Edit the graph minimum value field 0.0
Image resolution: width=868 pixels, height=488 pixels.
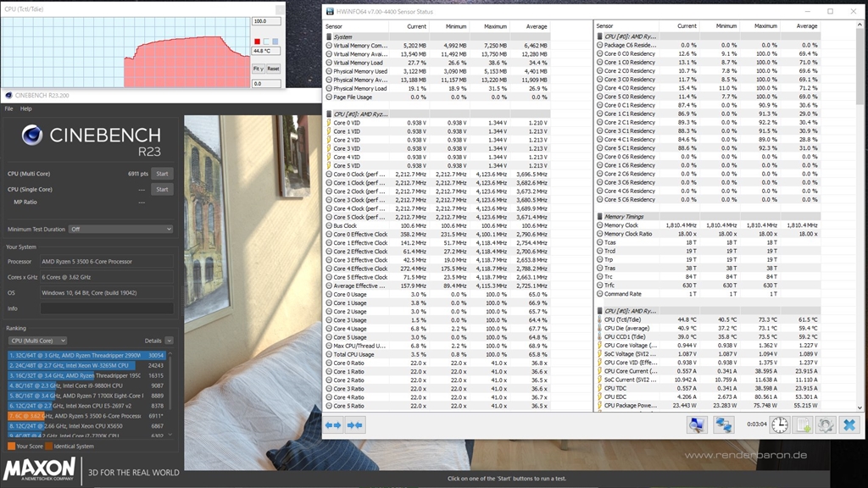pyautogui.click(x=266, y=84)
